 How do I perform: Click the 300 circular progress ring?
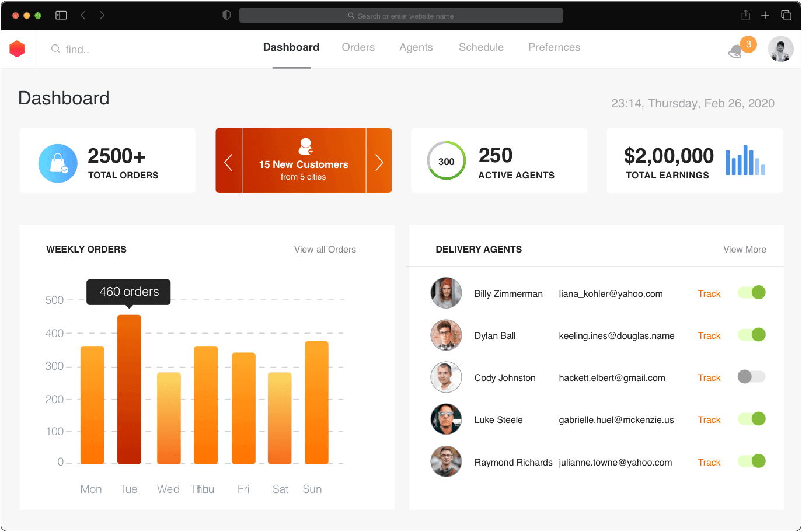[447, 161]
